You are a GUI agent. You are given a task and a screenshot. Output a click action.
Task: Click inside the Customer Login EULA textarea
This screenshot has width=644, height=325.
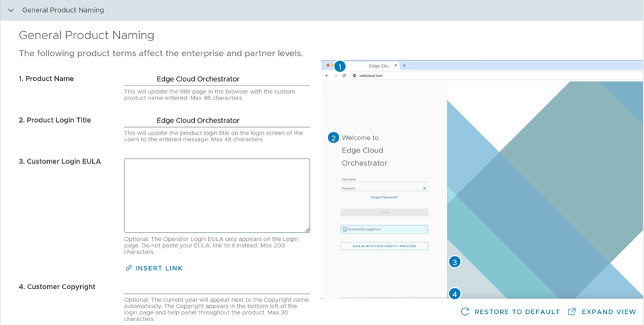tap(217, 195)
